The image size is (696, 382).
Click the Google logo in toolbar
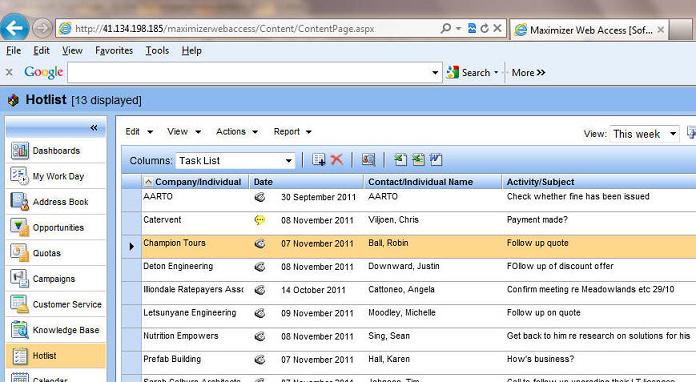[44, 72]
